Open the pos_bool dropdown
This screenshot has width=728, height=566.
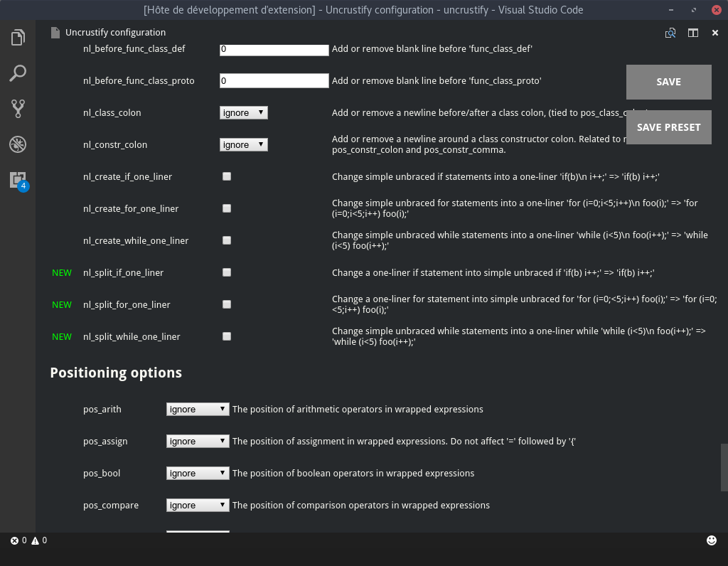click(198, 473)
